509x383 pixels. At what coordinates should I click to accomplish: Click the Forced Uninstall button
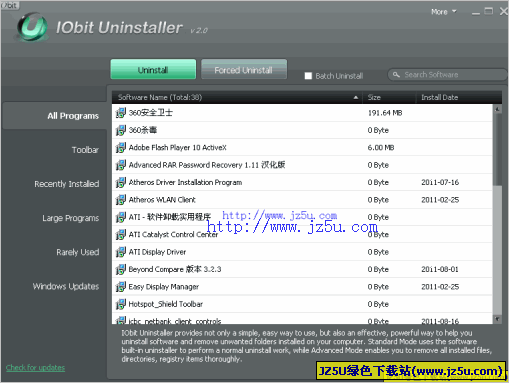244,69
